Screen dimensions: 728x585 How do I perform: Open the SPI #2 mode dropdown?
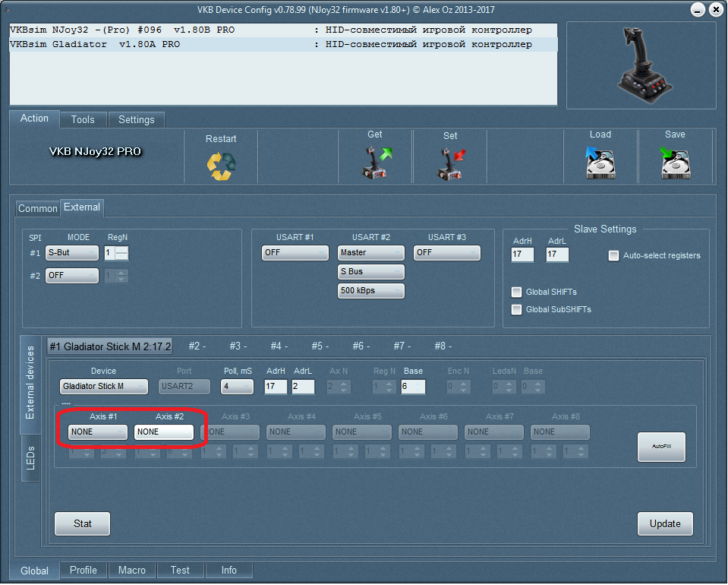pyautogui.click(x=72, y=276)
